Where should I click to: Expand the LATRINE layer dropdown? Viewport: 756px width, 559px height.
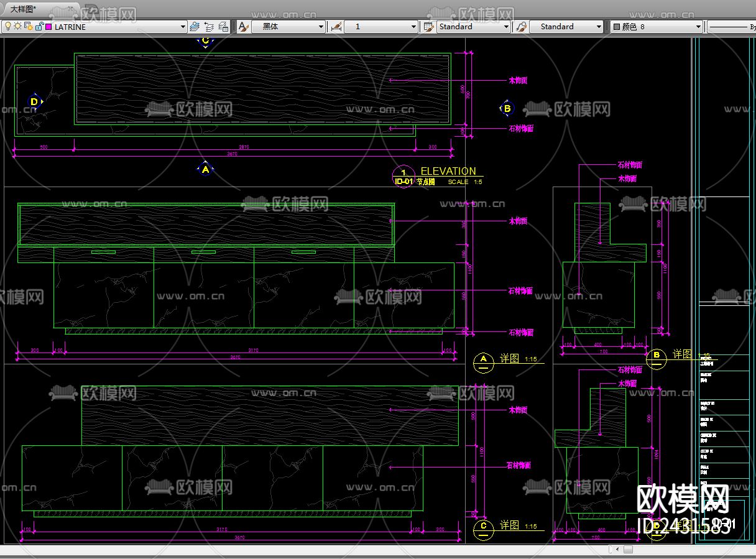coord(183,27)
